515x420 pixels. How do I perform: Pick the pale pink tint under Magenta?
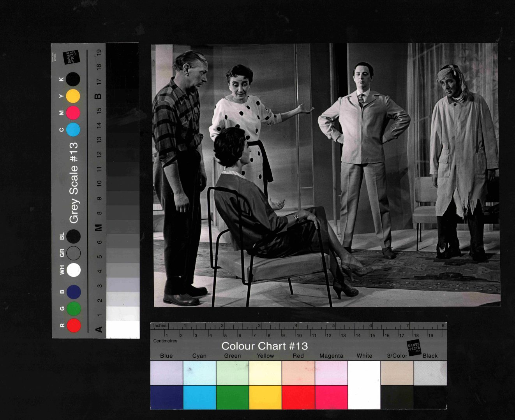click(331, 373)
